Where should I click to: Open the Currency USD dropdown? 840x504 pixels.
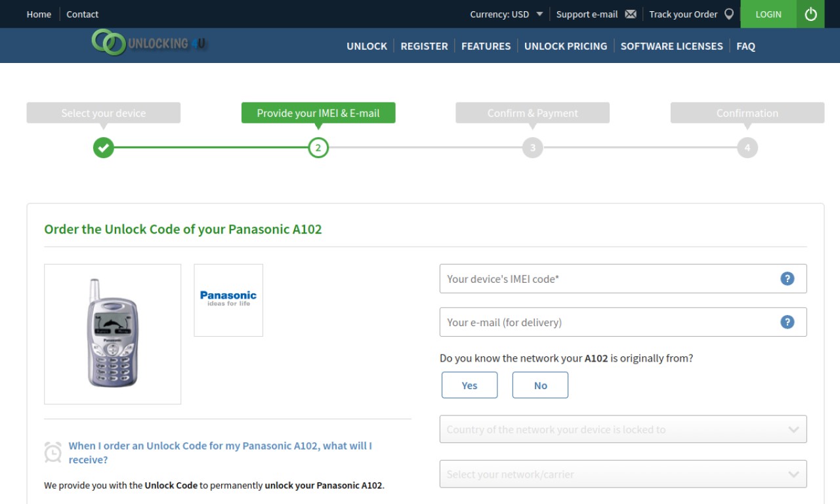506,14
